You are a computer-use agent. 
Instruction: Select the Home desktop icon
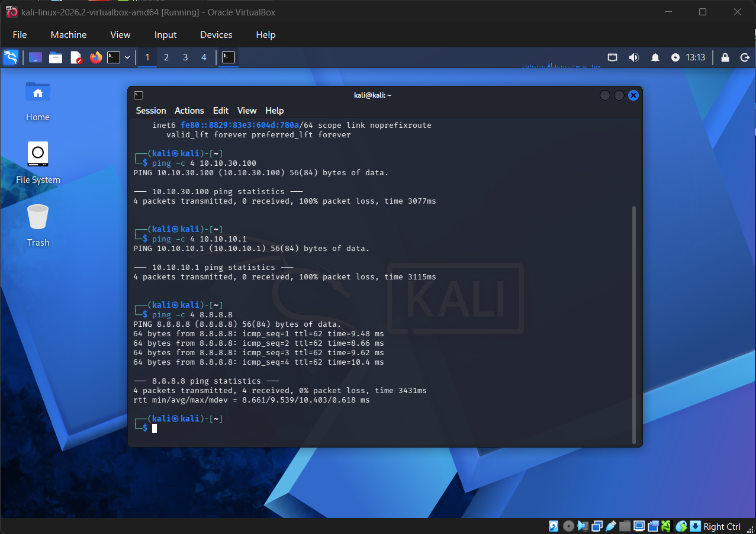[x=38, y=101]
